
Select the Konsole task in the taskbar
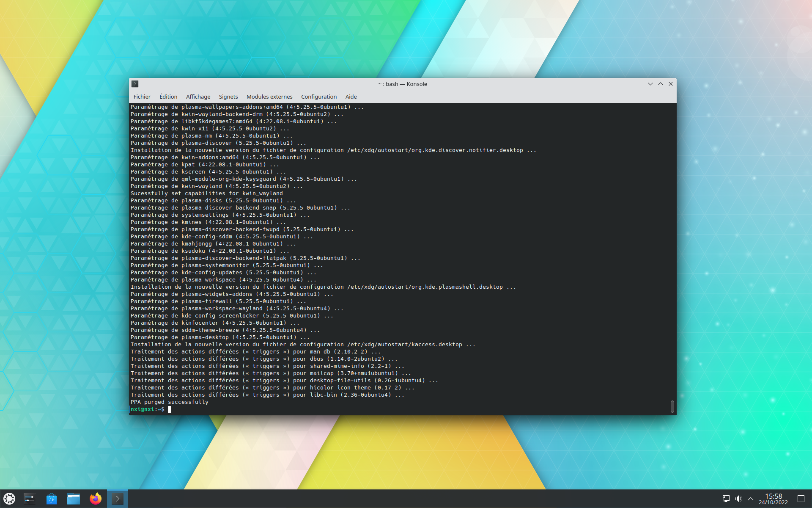point(118,499)
